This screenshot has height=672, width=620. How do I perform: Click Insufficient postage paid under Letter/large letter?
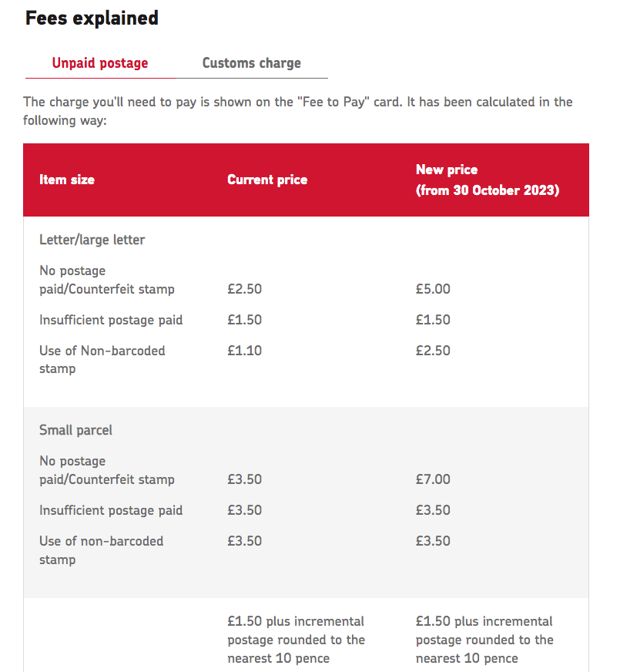click(x=111, y=320)
